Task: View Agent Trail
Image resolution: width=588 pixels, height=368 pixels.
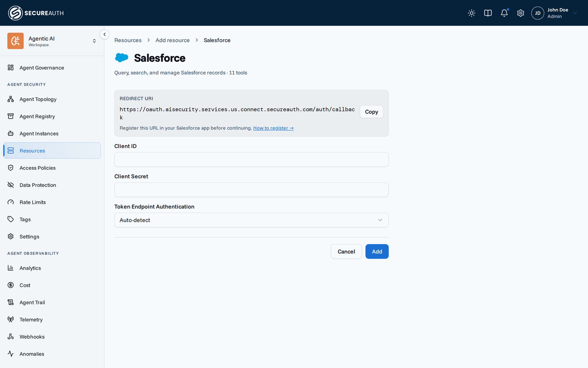Action: [x=52, y=302]
